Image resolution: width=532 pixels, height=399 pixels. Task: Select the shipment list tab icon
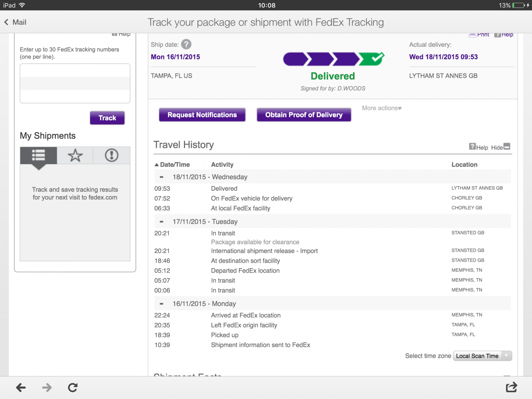coord(39,155)
